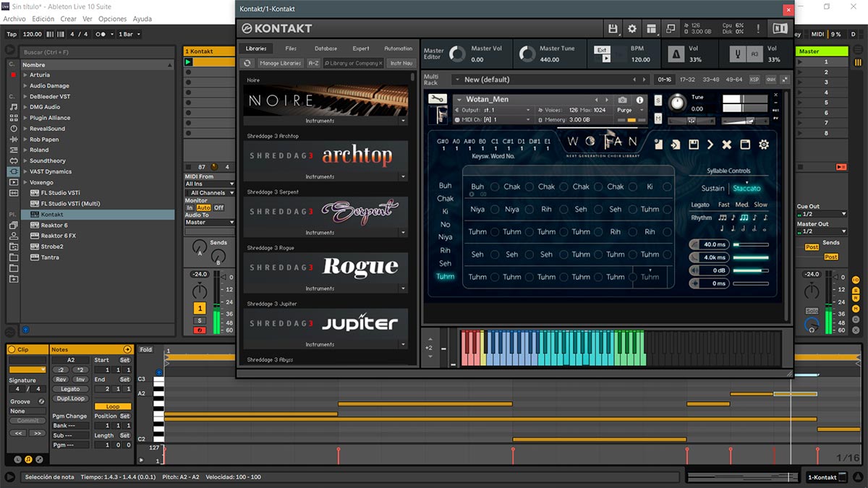Open Kontakt's save files menu icon
Image resolution: width=868 pixels, height=488 pixels.
613,28
